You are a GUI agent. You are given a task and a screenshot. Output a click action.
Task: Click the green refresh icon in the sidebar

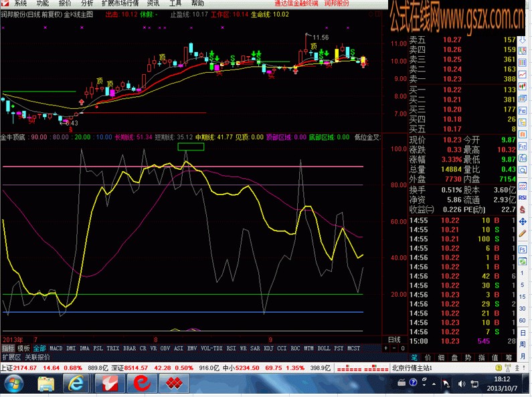coord(523,261)
